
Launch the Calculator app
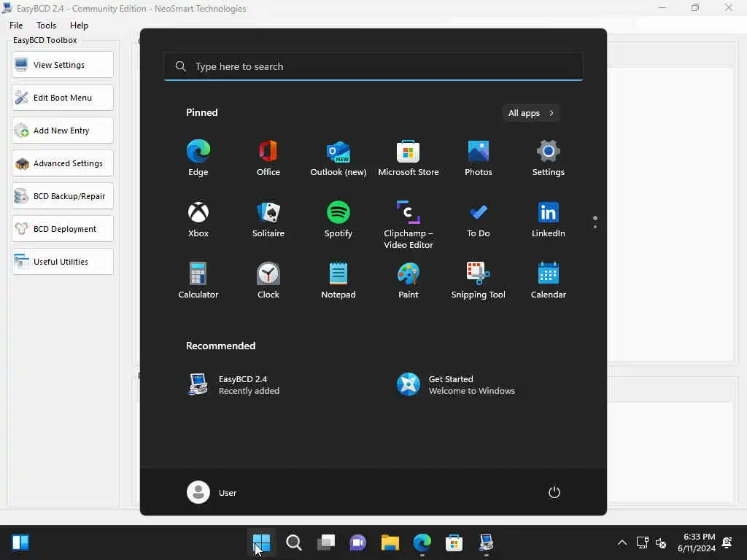198,281
